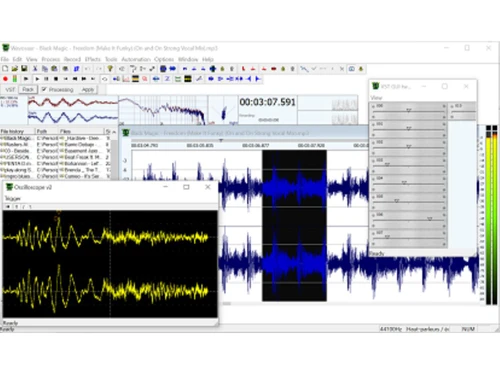Open the Effects menu
The width and height of the screenshot is (500, 375).
coord(93,59)
